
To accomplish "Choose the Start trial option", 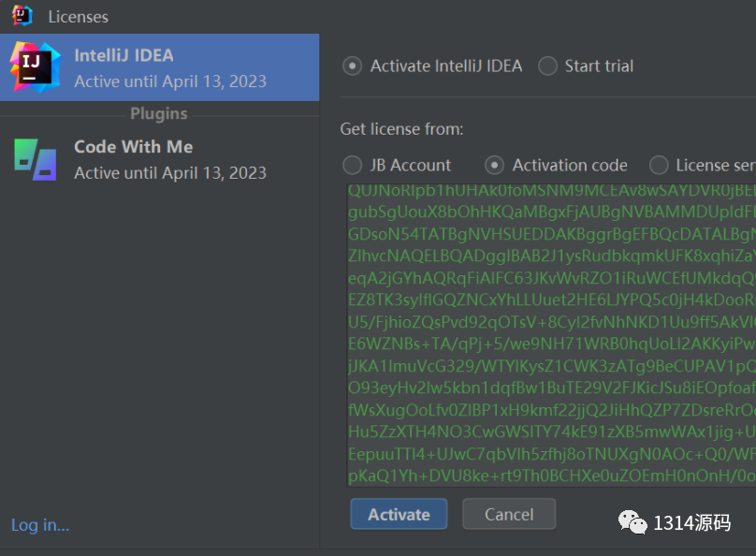I will click(547, 66).
